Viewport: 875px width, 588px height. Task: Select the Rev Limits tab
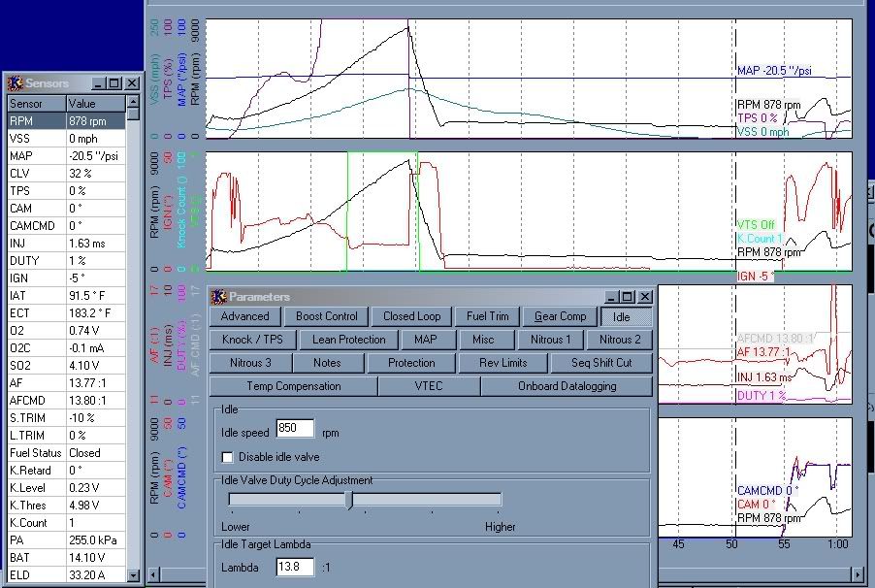coord(502,363)
